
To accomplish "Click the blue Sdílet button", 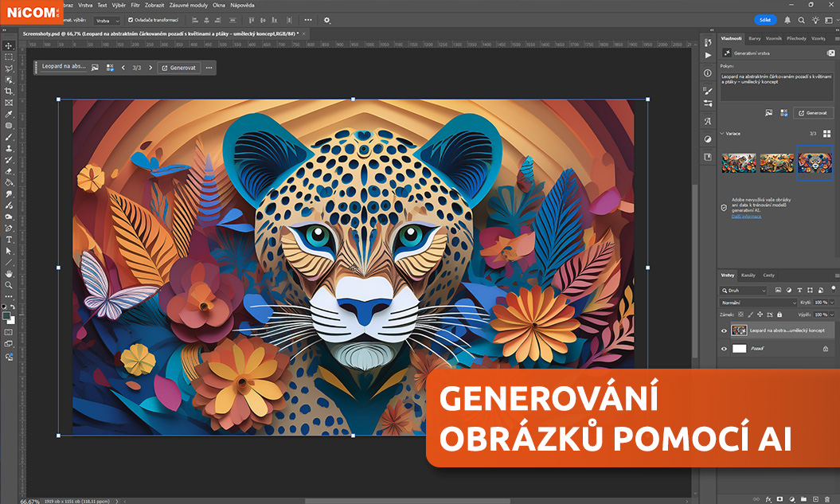I will [x=764, y=20].
